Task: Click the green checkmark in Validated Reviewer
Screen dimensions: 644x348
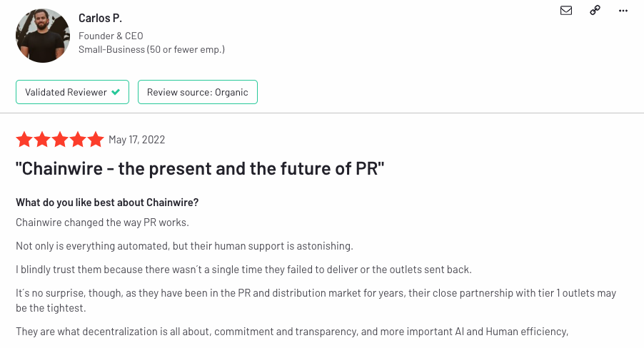Action: tap(116, 92)
